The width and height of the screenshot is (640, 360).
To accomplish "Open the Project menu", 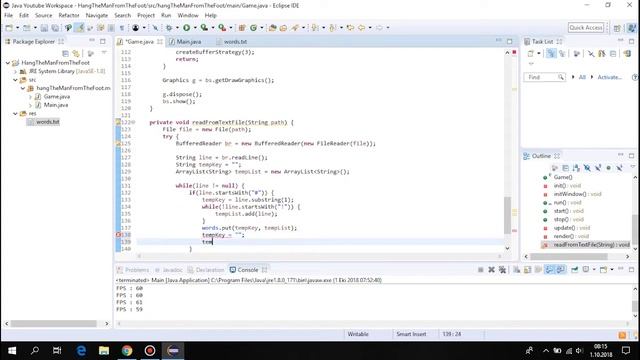I will click(x=146, y=15).
